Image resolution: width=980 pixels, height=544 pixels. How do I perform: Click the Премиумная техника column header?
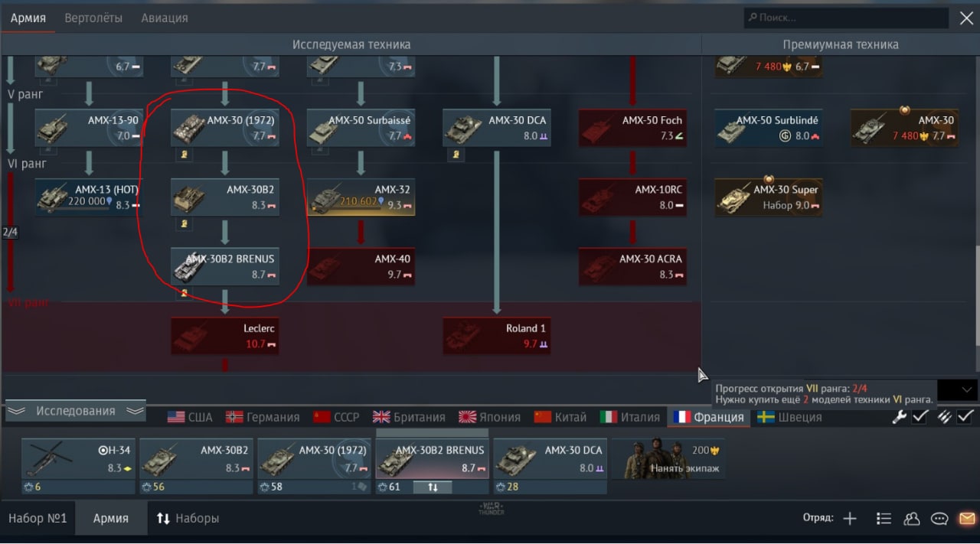(841, 44)
